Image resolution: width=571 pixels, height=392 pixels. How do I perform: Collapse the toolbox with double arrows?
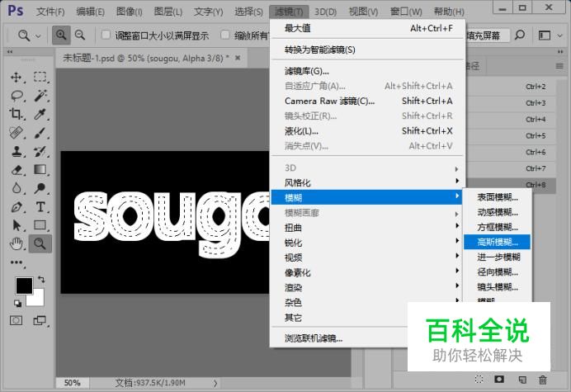10,52
